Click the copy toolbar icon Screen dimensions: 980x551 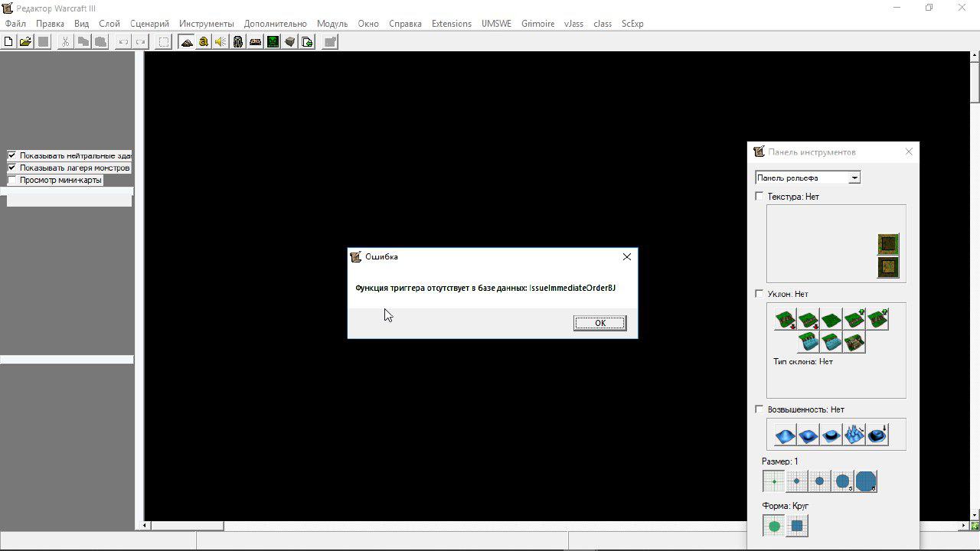pos(83,42)
